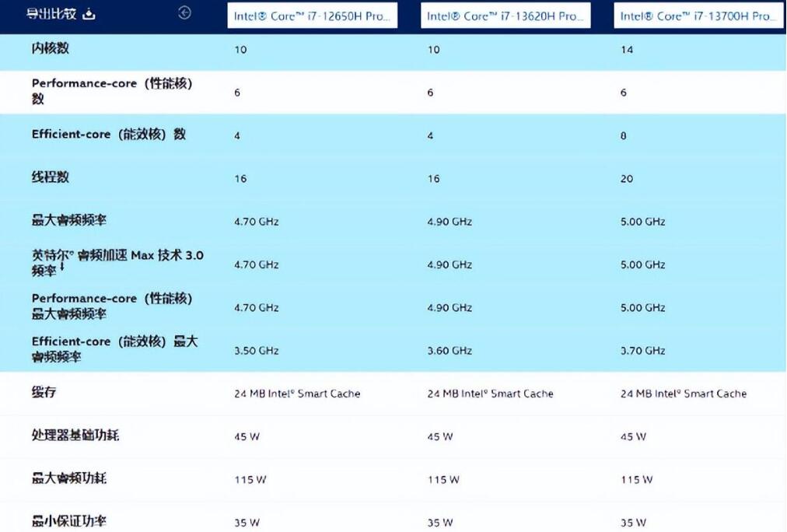Select the 线程数 specification label
The image size is (787, 532).
[x=47, y=177]
